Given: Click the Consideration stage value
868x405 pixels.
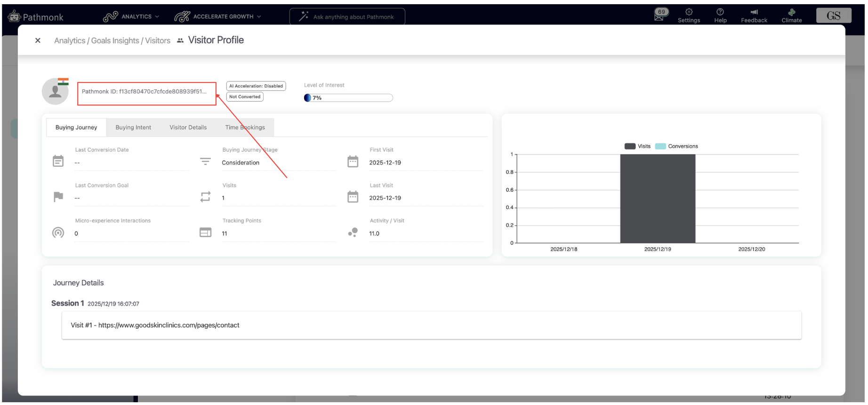Looking at the screenshot, I should point(241,162).
